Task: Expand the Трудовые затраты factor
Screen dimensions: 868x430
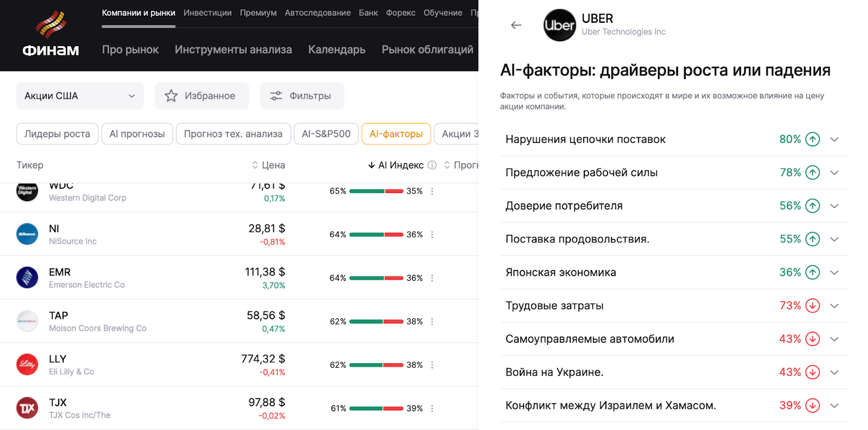Action: [834, 306]
